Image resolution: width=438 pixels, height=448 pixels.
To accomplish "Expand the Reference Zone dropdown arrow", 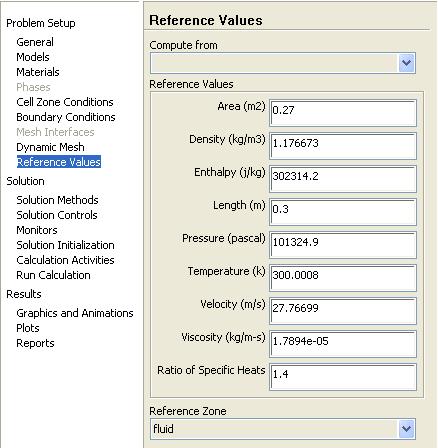I will click(407, 428).
